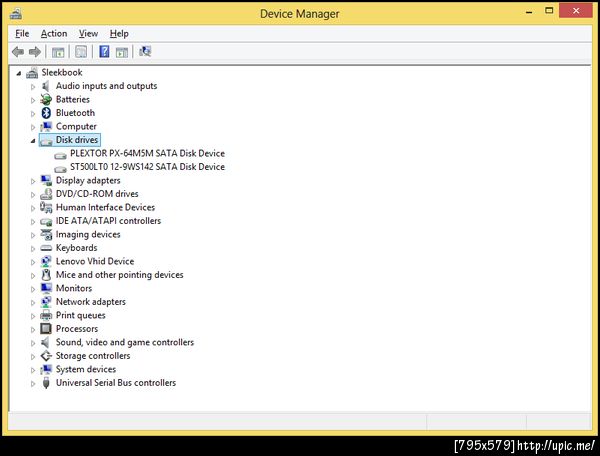Open the Action menu
This screenshot has width=600, height=456.
[54, 34]
